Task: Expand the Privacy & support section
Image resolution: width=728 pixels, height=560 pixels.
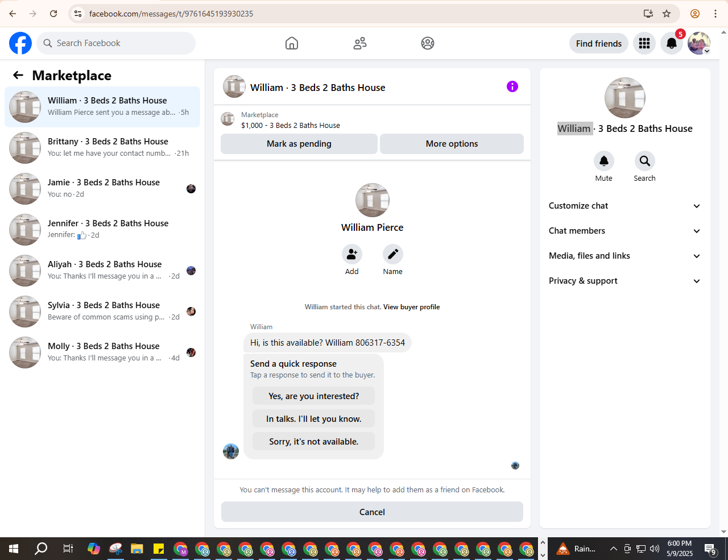Action: pos(625,281)
